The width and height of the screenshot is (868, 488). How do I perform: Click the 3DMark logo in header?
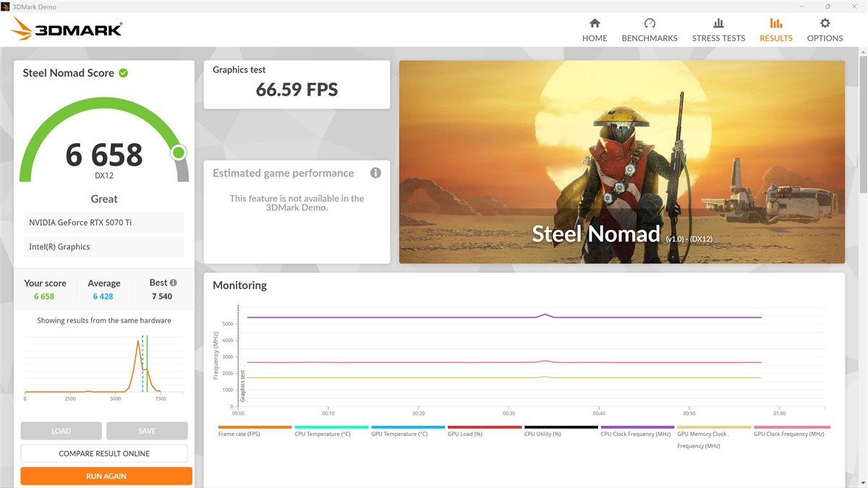[67, 29]
